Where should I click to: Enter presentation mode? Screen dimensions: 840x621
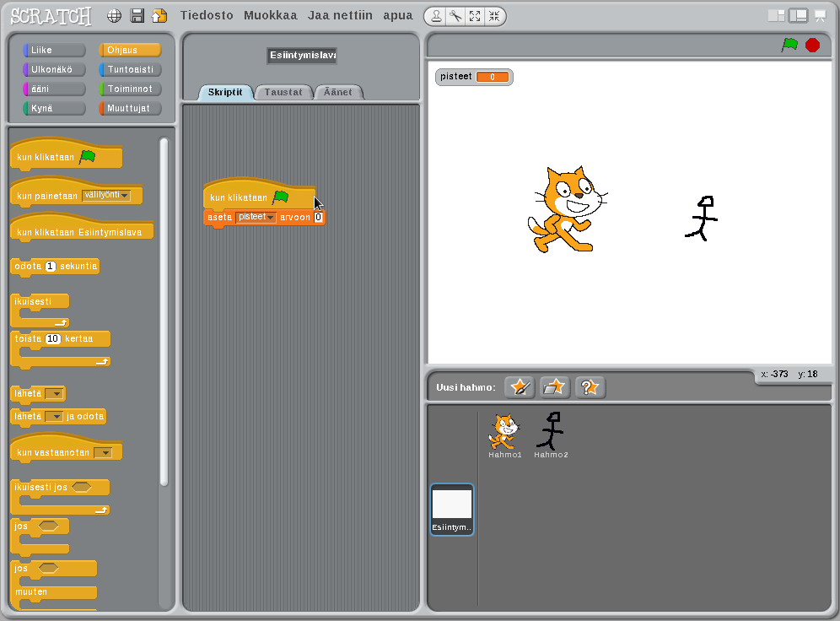(820, 16)
